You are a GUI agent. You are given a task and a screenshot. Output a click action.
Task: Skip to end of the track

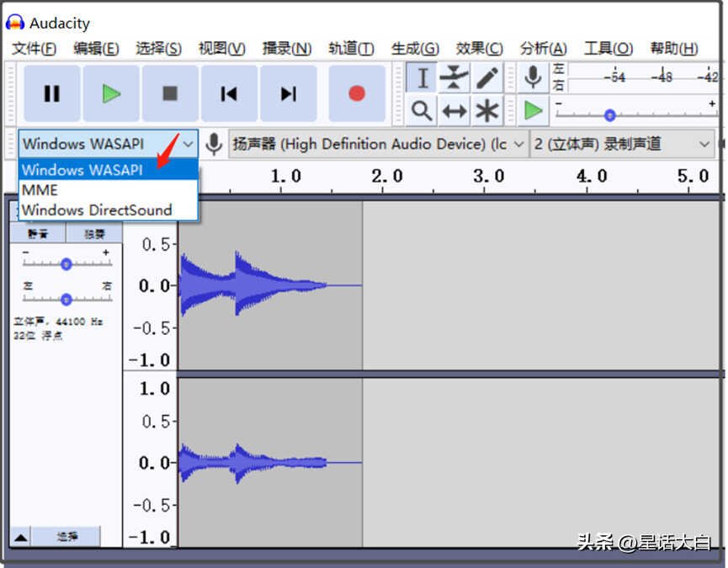pos(289,93)
